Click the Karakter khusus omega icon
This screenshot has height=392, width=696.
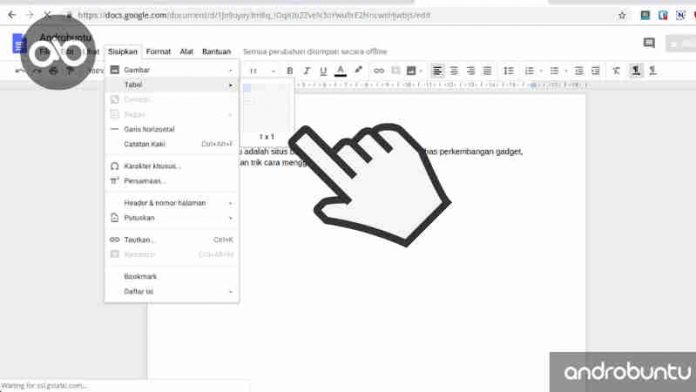point(115,166)
